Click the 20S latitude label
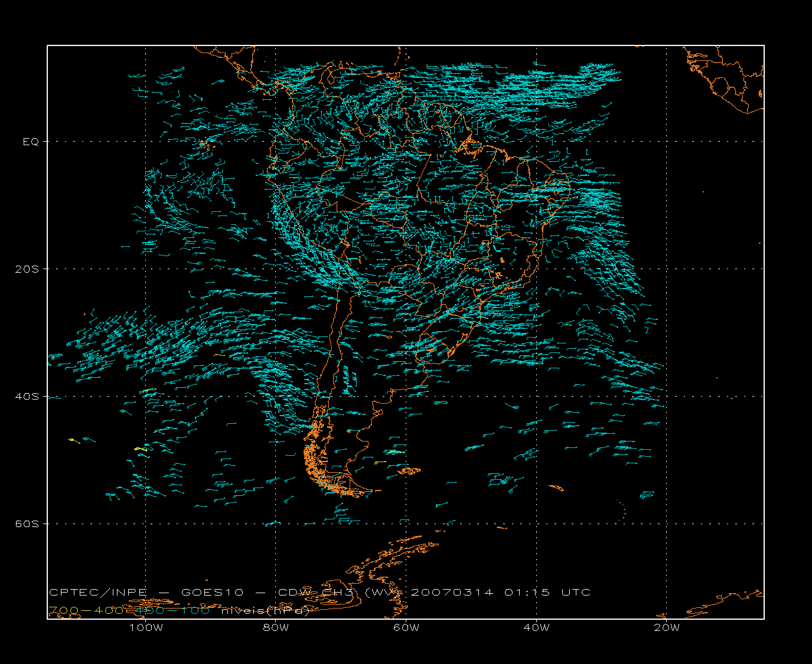The width and height of the screenshot is (812, 664). 27,269
